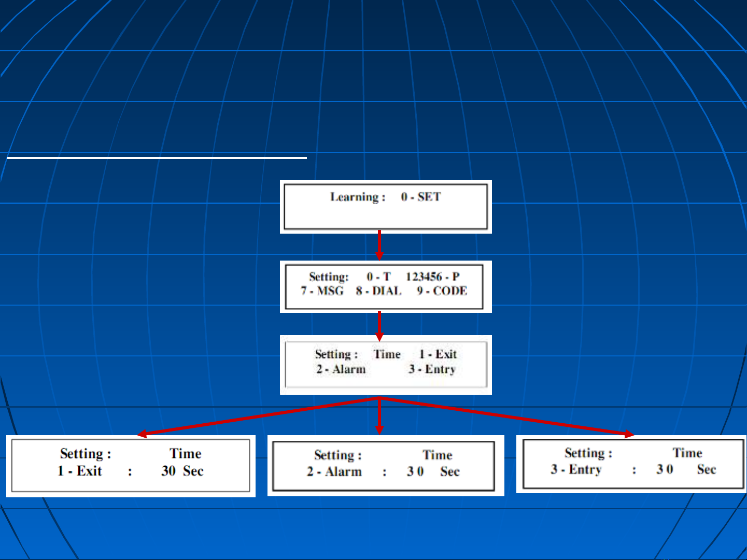Click the white horizontal title underline
This screenshot has height=560, width=747.
pos(157,157)
